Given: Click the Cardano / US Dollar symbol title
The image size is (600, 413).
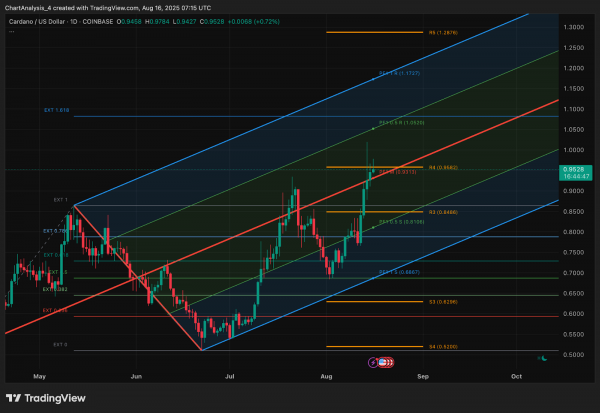Looking at the screenshot, I should tap(37, 22).
